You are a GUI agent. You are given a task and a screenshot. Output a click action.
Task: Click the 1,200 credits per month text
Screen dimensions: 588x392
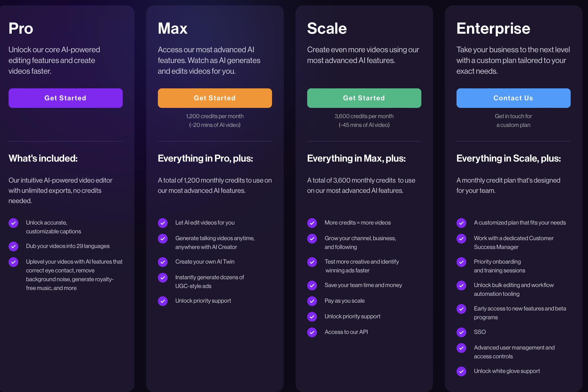[215, 116]
